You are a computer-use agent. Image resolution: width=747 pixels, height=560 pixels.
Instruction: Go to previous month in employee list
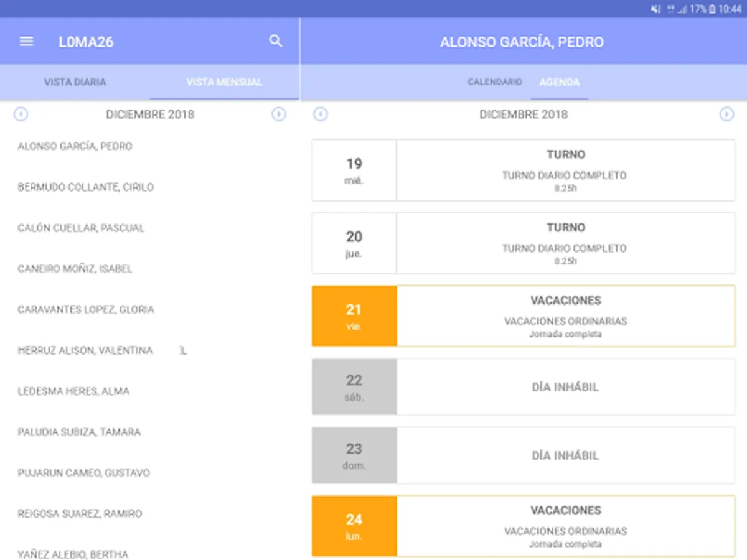(x=21, y=114)
